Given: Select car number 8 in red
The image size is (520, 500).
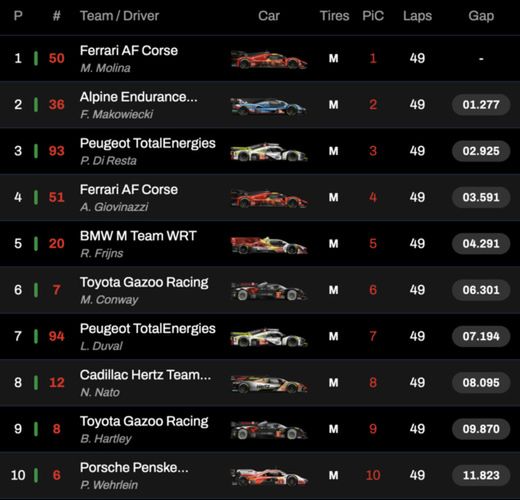Looking at the screenshot, I should click(56, 429).
